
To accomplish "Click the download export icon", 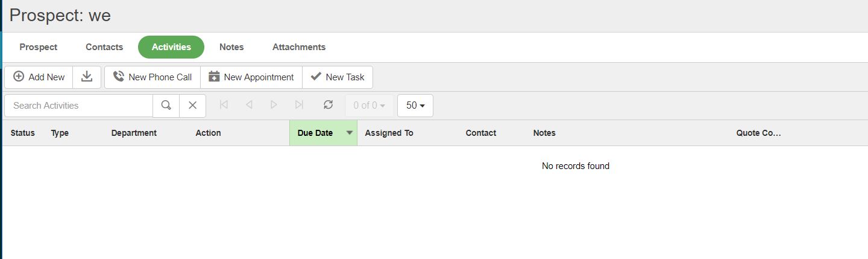I will coord(87,77).
